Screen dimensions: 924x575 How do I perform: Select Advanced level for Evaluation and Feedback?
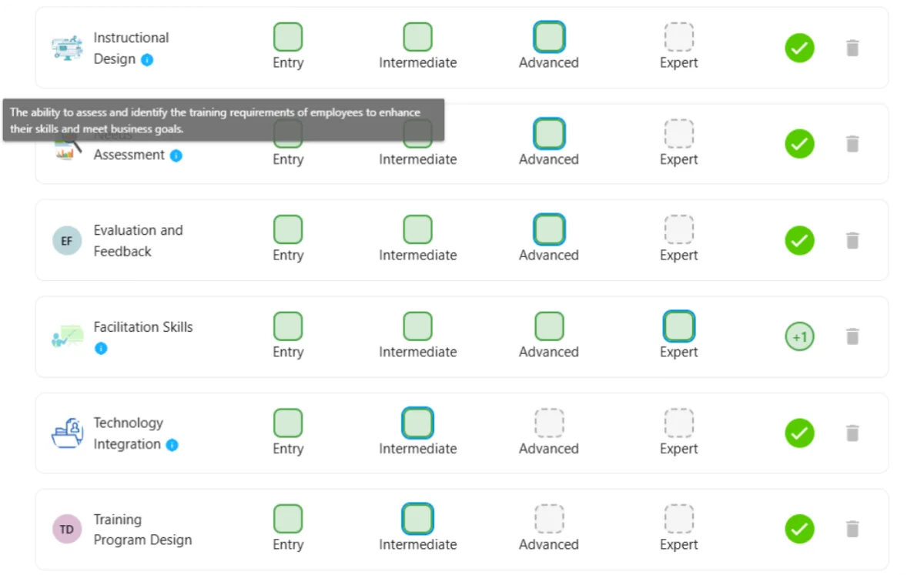(x=549, y=229)
